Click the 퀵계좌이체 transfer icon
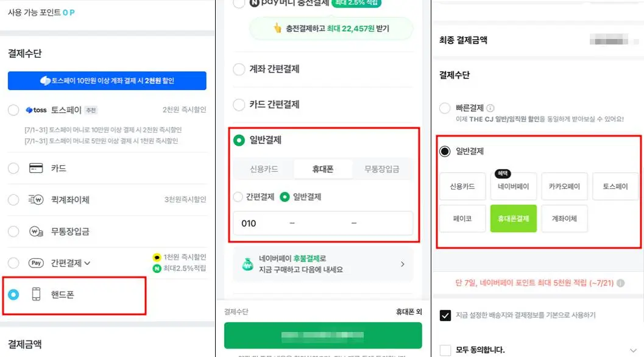 click(x=36, y=200)
